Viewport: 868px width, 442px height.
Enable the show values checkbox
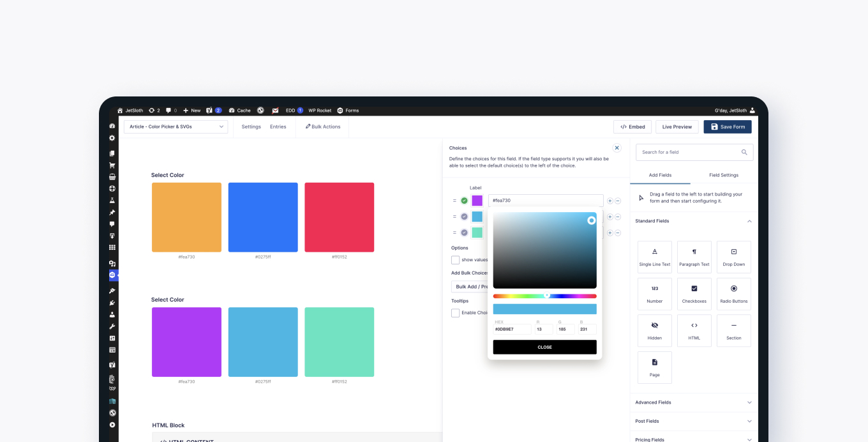pyautogui.click(x=455, y=260)
